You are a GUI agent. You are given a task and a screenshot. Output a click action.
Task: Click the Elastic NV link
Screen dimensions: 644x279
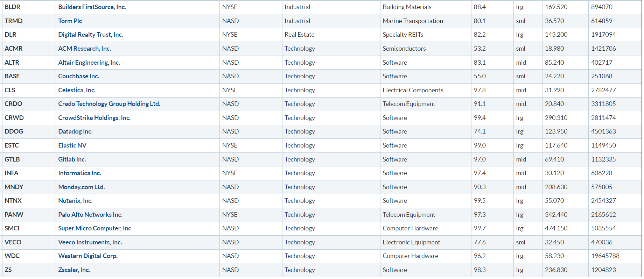(72, 145)
